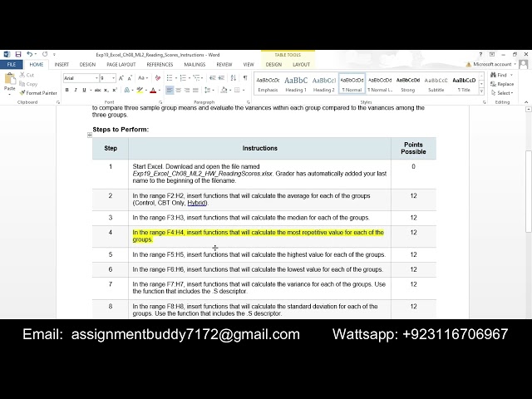Click the vertical scrollbar thumb
The width and height of the screenshot is (532, 399).
(529, 191)
